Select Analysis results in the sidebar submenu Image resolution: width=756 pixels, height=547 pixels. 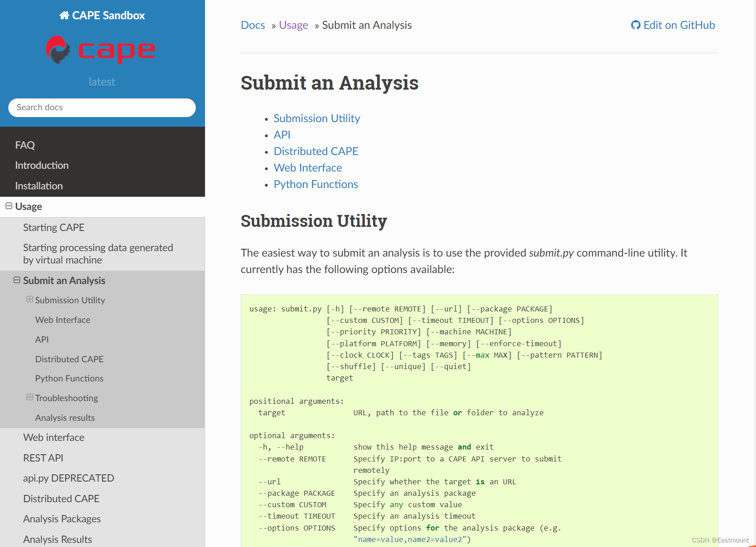pyautogui.click(x=65, y=418)
